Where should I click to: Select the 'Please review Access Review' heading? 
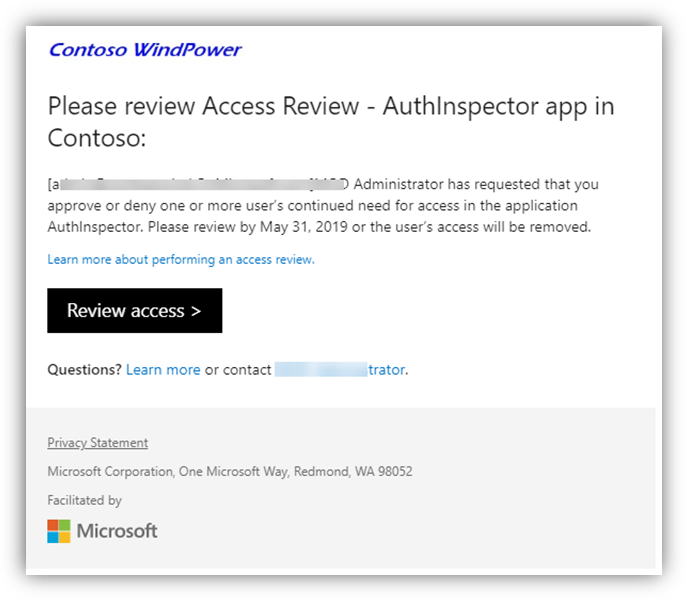(331, 122)
